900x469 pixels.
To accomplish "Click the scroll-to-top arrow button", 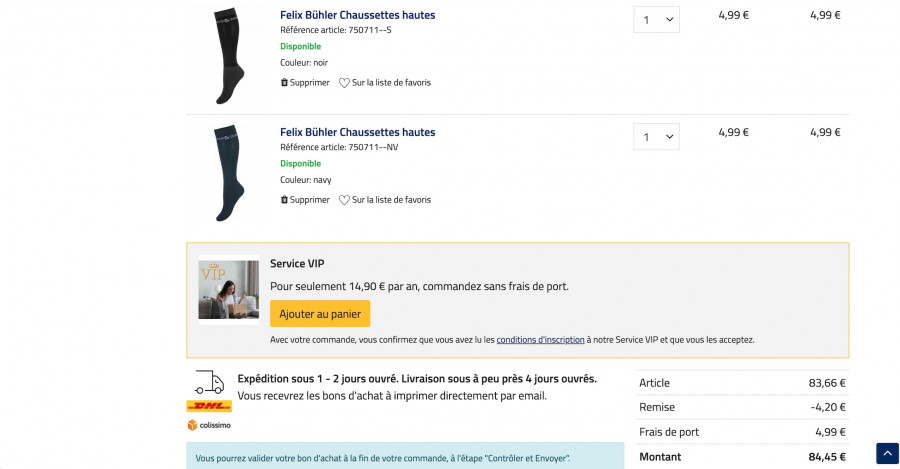I will coord(887,453).
